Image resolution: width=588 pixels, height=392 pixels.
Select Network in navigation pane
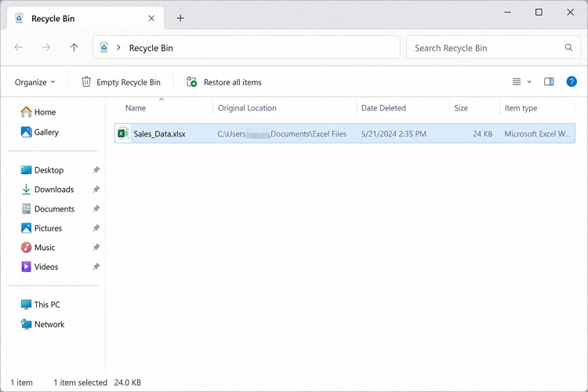pos(43,324)
